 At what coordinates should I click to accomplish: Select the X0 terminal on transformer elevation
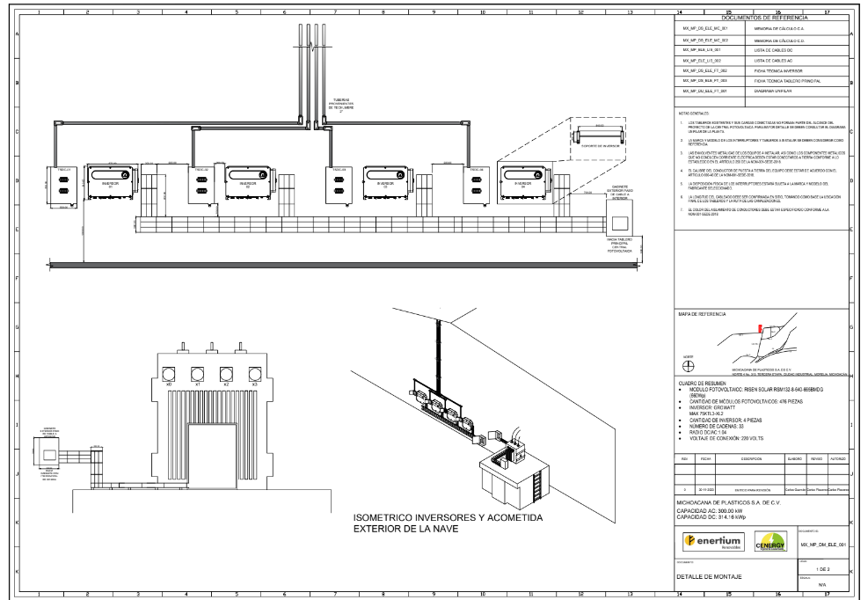168,371
